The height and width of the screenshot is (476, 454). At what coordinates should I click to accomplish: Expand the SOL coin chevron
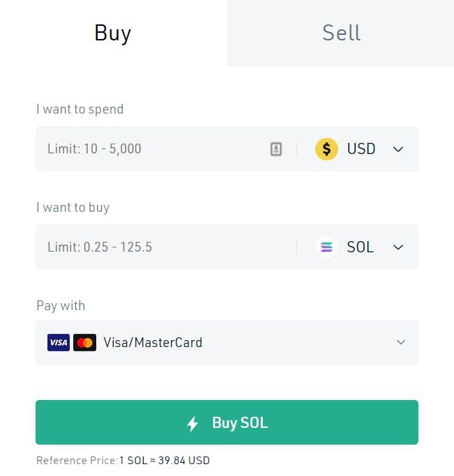398,247
